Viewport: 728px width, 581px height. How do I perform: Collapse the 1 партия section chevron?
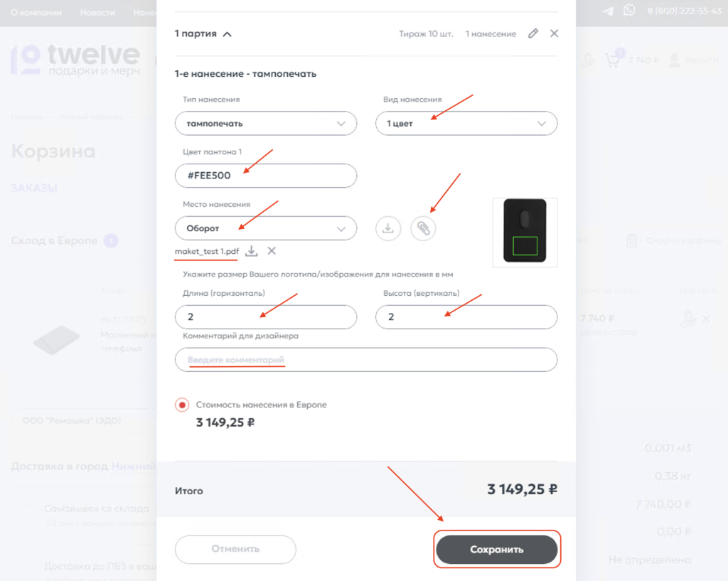click(x=227, y=34)
